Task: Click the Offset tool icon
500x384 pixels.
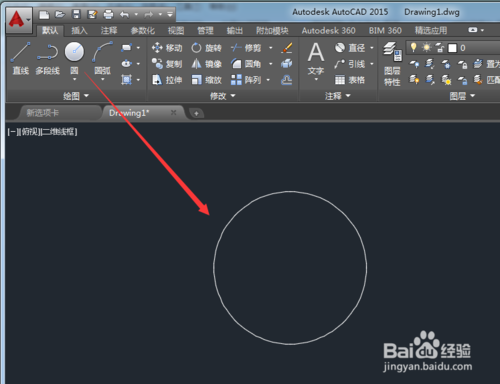Action: click(287, 80)
